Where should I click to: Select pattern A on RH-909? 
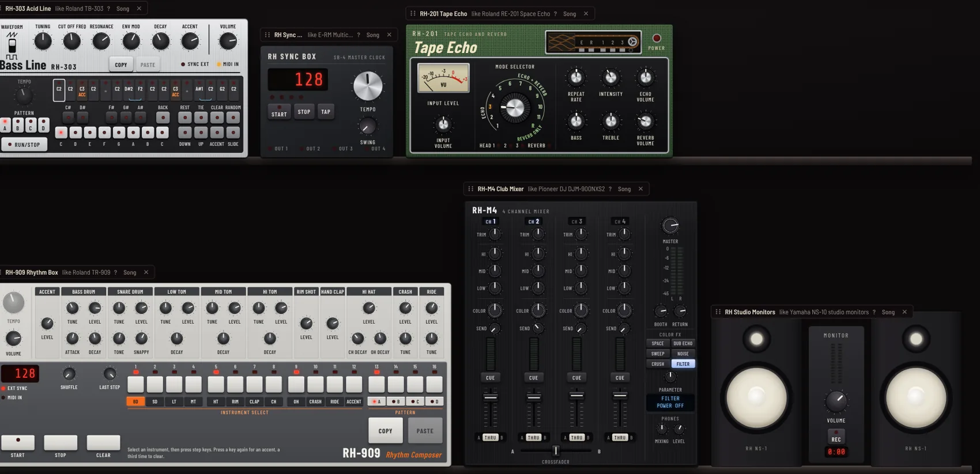376,402
